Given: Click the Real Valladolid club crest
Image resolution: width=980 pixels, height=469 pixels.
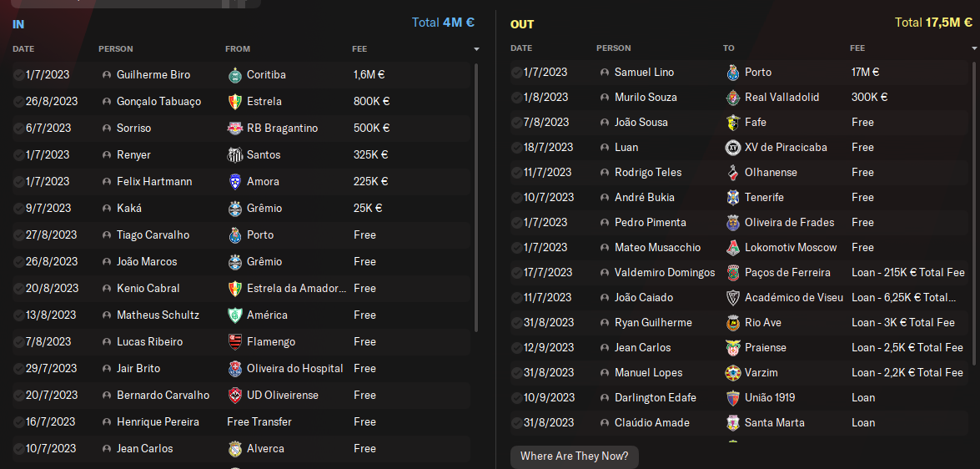Looking at the screenshot, I should [x=733, y=98].
